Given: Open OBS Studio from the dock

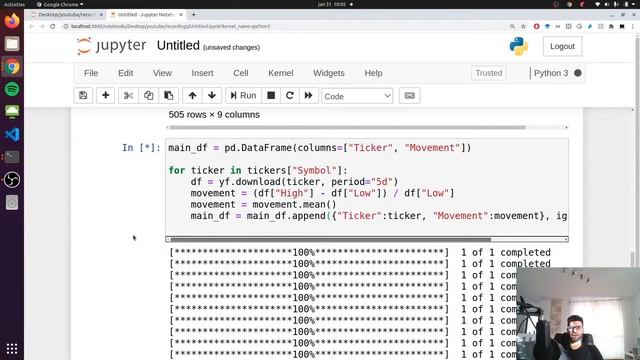Looking at the screenshot, I should pyautogui.click(x=12, y=180).
